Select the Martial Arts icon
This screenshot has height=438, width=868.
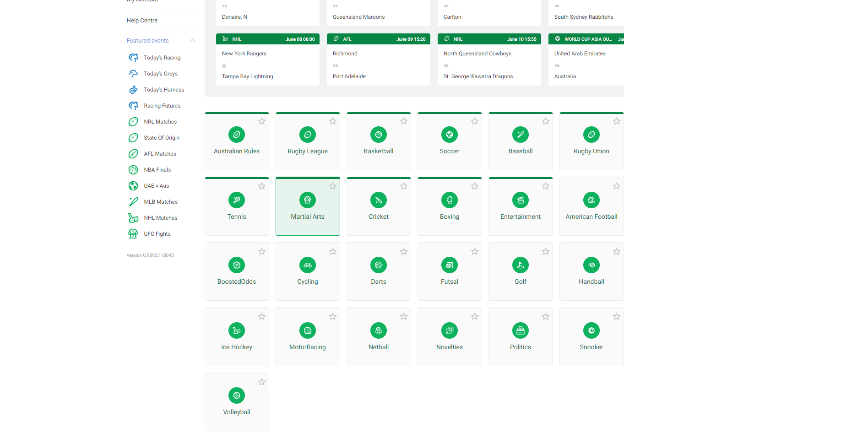[308, 200]
